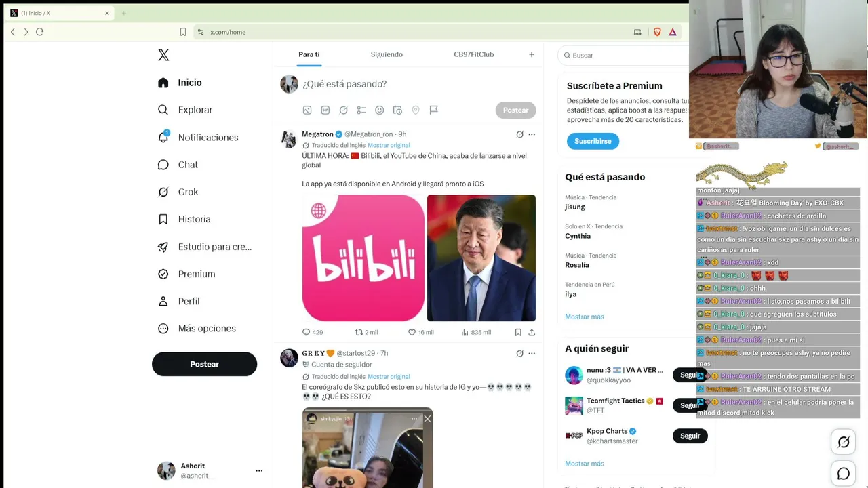The width and height of the screenshot is (868, 488).
Task: Click the plus icon beside CB97FitClub tab
Action: point(532,54)
